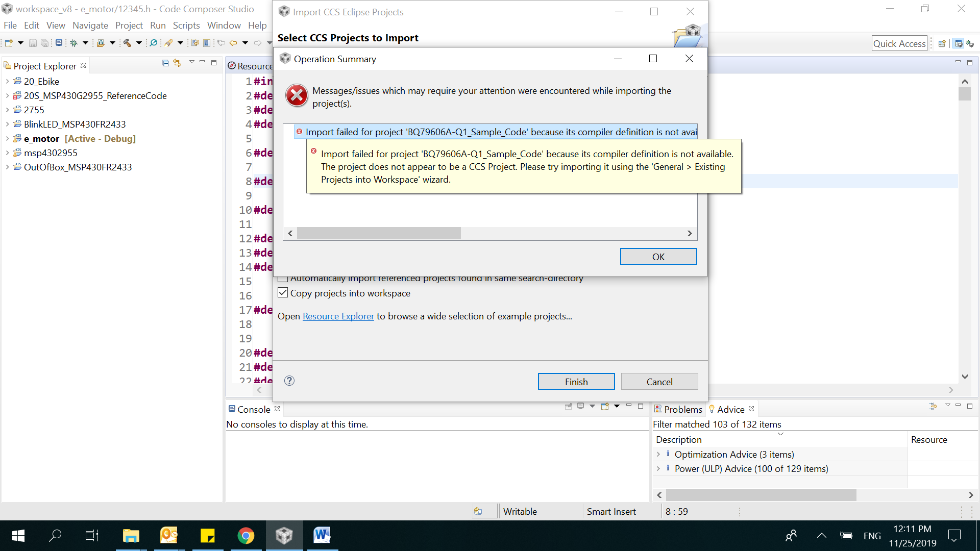Click the CCS Edit perspective icon
This screenshot has height=551, width=980.
[959, 44]
